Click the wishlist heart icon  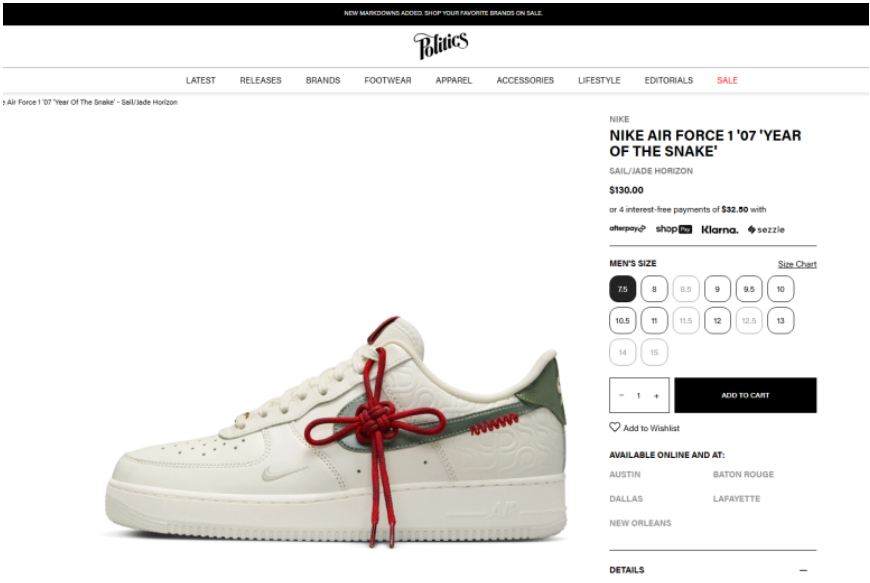click(615, 427)
